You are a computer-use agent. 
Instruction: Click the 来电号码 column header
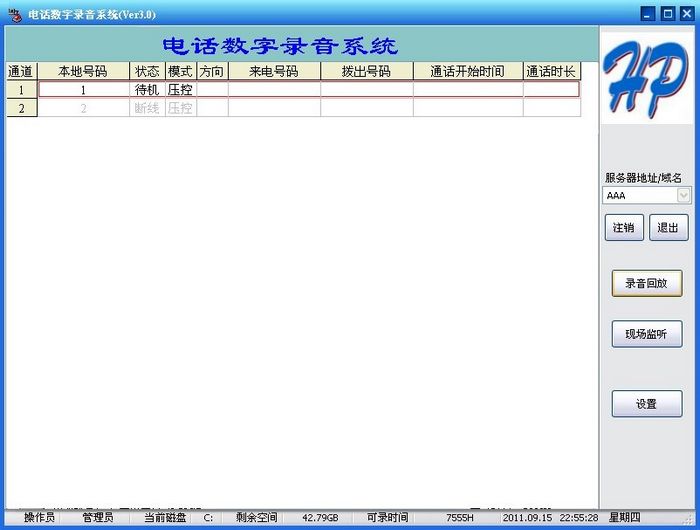(274, 72)
